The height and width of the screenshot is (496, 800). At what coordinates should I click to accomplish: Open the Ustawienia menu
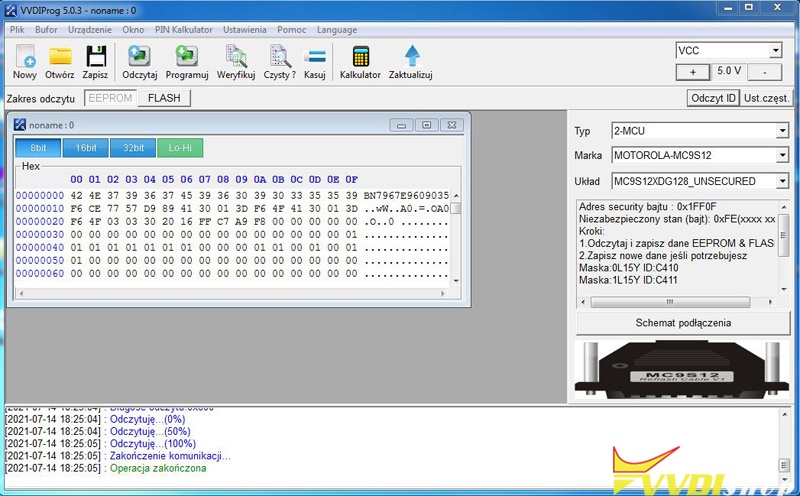tap(244, 30)
